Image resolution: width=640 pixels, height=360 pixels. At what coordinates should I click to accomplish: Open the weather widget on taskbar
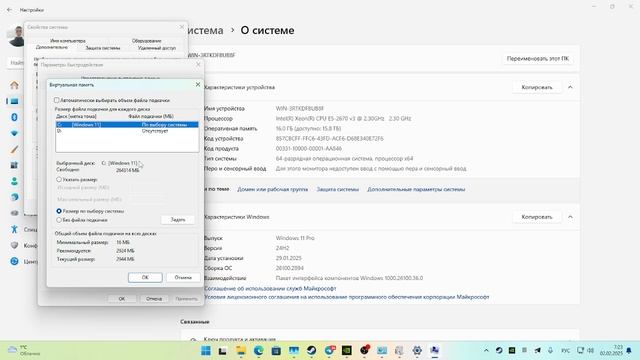coord(24,350)
